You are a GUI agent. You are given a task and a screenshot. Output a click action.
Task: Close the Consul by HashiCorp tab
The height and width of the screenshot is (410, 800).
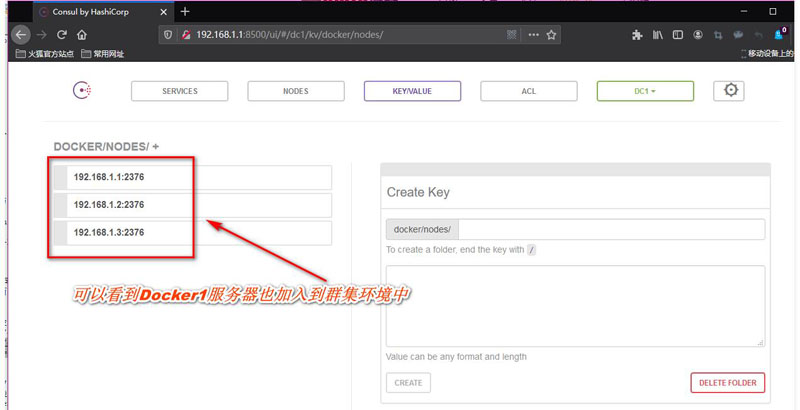pyautogui.click(x=164, y=11)
